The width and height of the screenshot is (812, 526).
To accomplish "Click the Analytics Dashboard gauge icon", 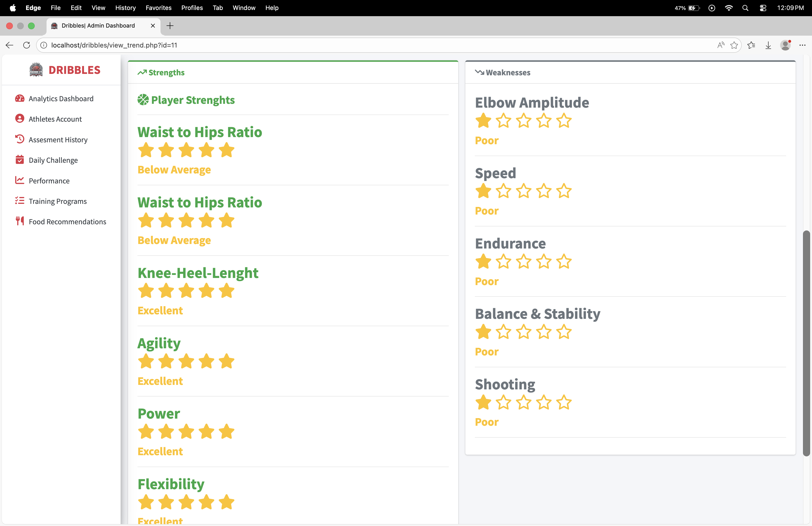I will point(20,98).
